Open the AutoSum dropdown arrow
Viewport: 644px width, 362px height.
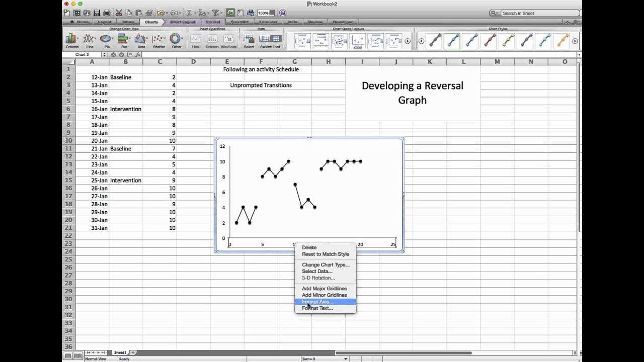click(x=195, y=13)
